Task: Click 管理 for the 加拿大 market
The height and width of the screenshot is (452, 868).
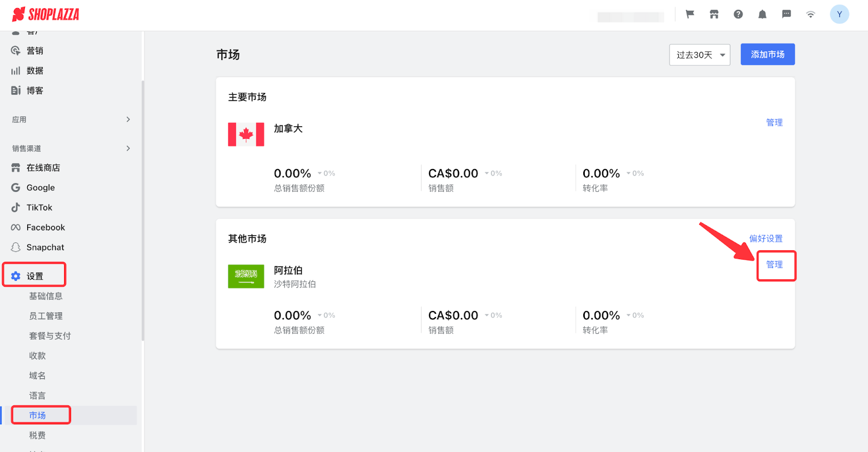Action: click(774, 122)
